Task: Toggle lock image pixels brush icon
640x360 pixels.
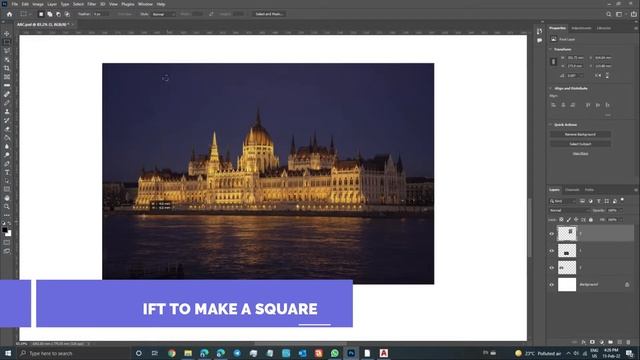Action: 569,220
